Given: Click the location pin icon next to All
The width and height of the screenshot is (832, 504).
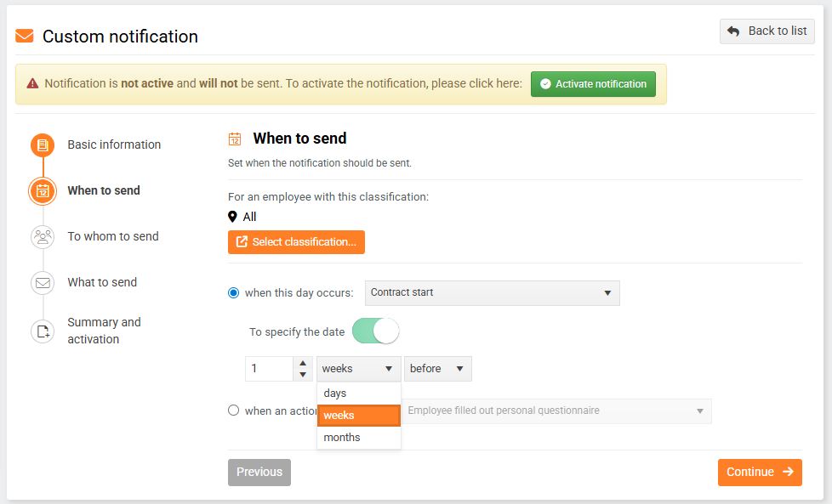Looking at the screenshot, I should tap(233, 217).
